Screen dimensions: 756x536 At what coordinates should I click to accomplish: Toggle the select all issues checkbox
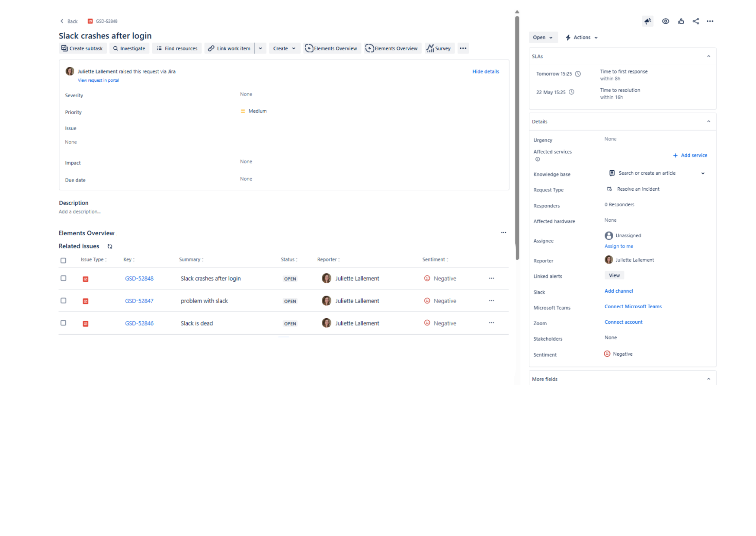64,260
